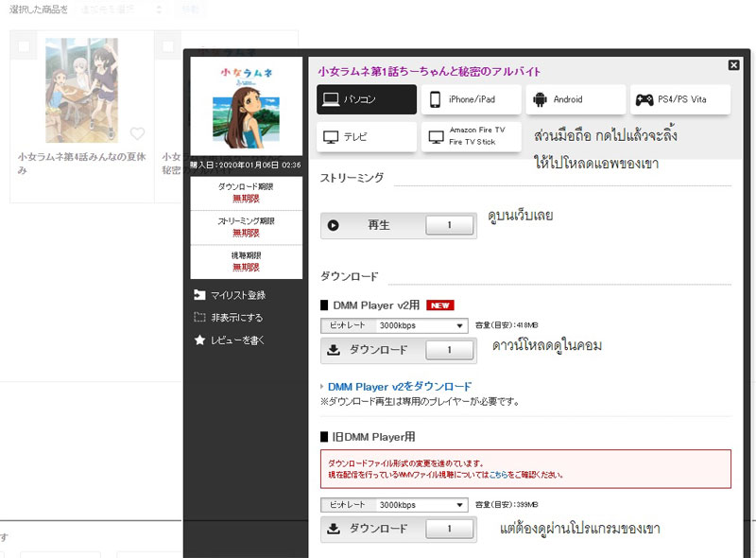Click the folder icon beside マイリスト登録

coord(199,294)
